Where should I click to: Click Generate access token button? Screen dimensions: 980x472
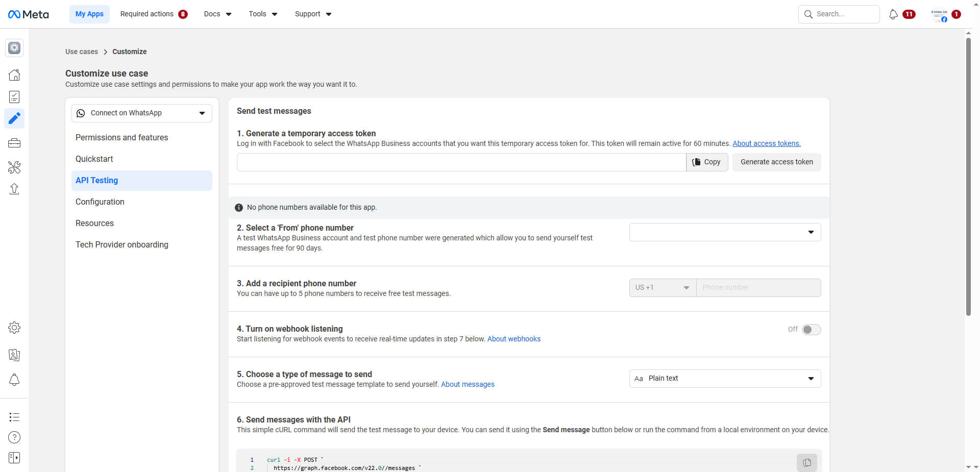tap(776, 162)
